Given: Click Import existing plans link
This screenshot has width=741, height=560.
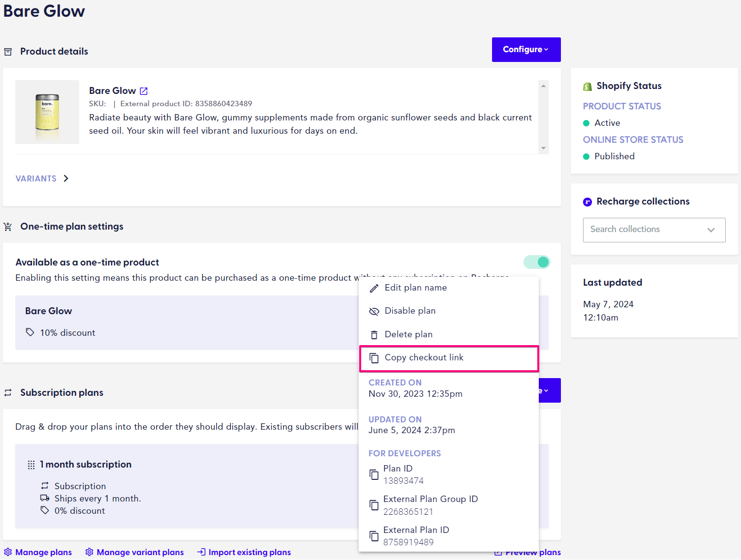Looking at the screenshot, I should tap(249, 552).
